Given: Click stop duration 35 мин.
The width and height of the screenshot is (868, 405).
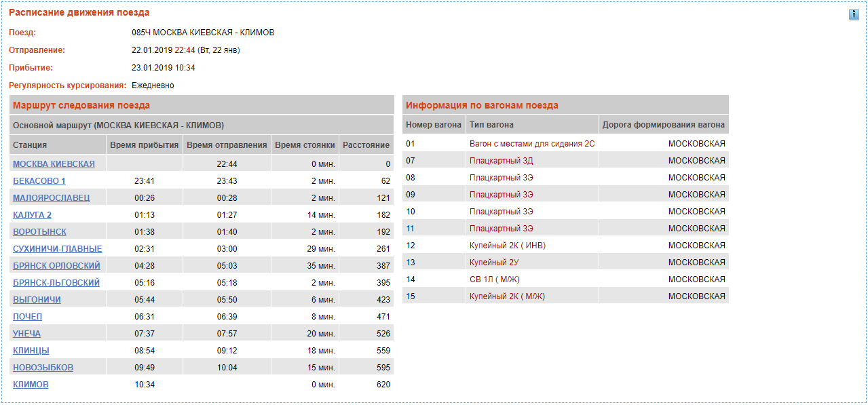Looking at the screenshot, I should [x=322, y=266].
